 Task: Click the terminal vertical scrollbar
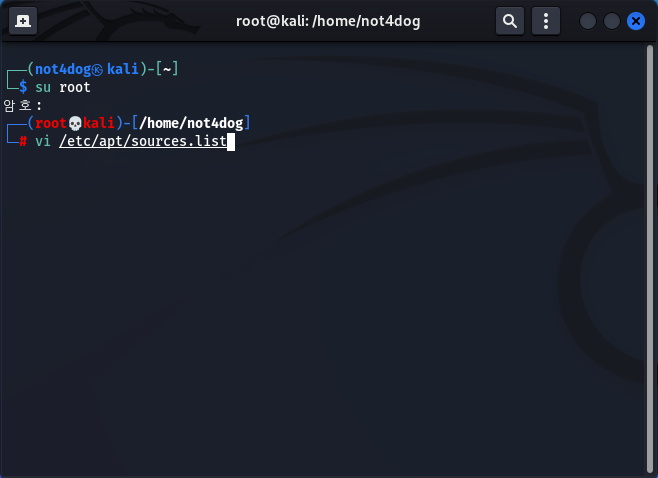point(650,259)
